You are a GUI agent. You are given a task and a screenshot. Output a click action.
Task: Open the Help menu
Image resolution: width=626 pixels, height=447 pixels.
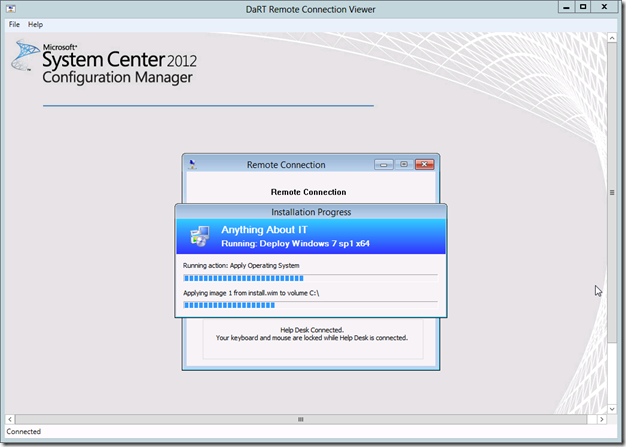[x=35, y=24]
